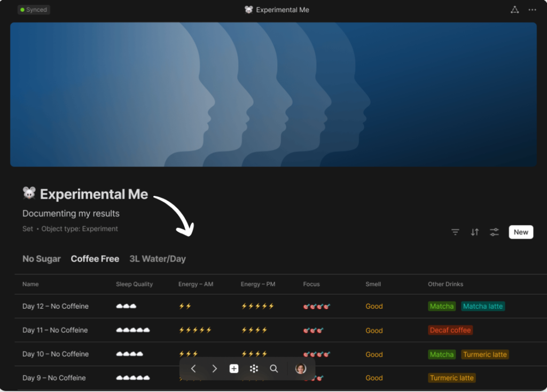Click the profile silhouettes cover image
Screen dimensions: 547x392
click(x=273, y=95)
